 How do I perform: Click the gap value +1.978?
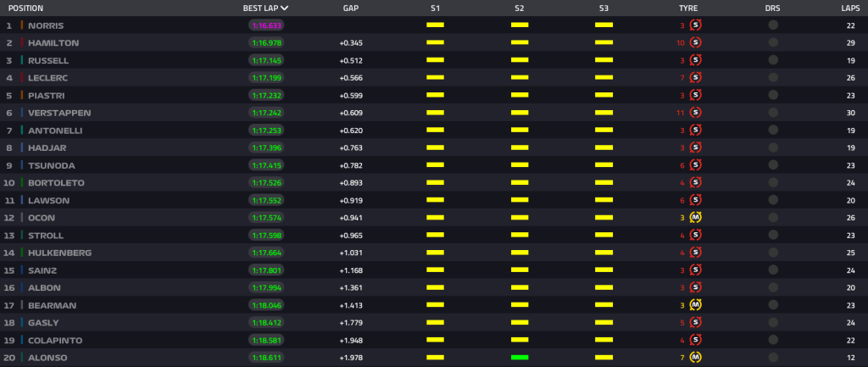click(351, 358)
